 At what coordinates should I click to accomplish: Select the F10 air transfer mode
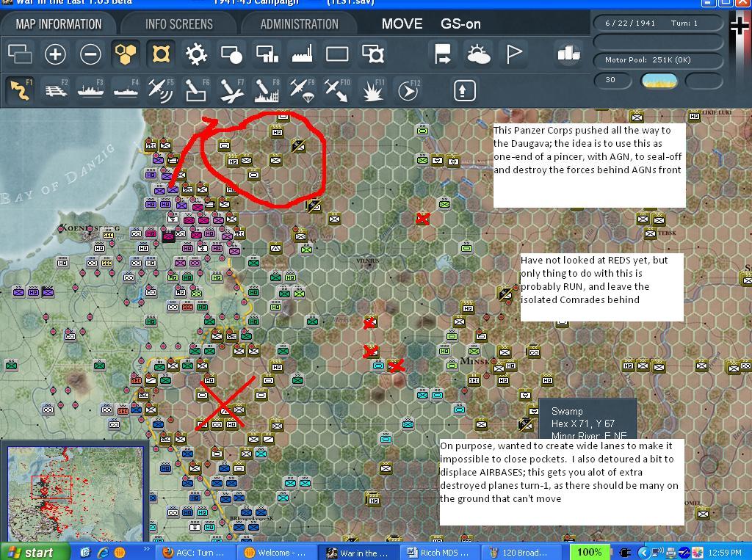coord(337,90)
